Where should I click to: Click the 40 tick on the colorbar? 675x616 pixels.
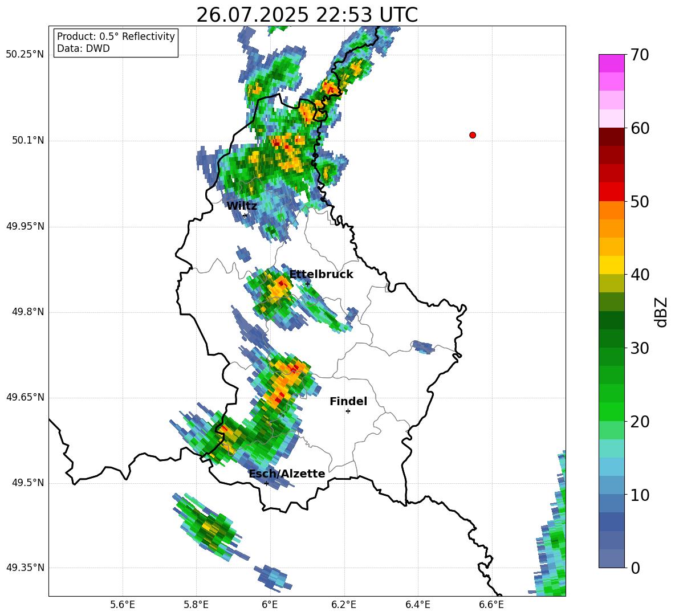pos(639,275)
